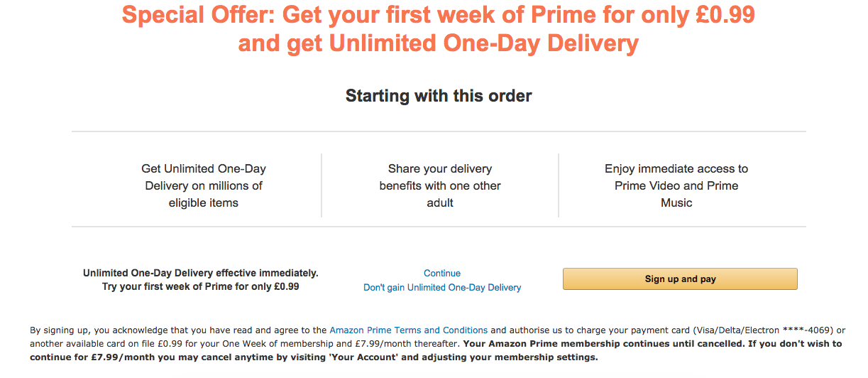
Task: Click 'Try your first week of Prime' line
Action: tap(201, 287)
